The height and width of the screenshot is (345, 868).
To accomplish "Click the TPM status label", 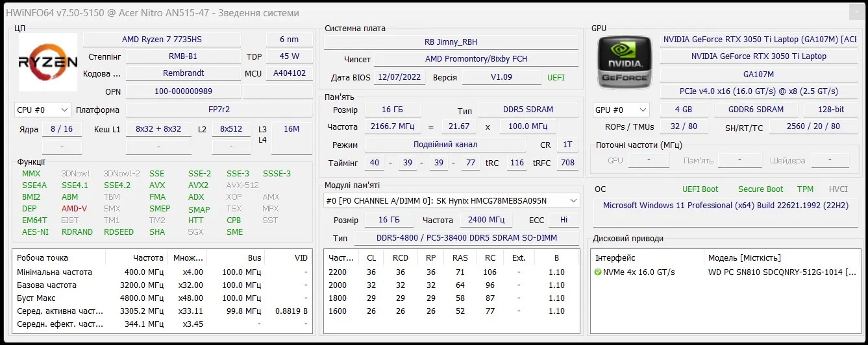I will point(805,189).
